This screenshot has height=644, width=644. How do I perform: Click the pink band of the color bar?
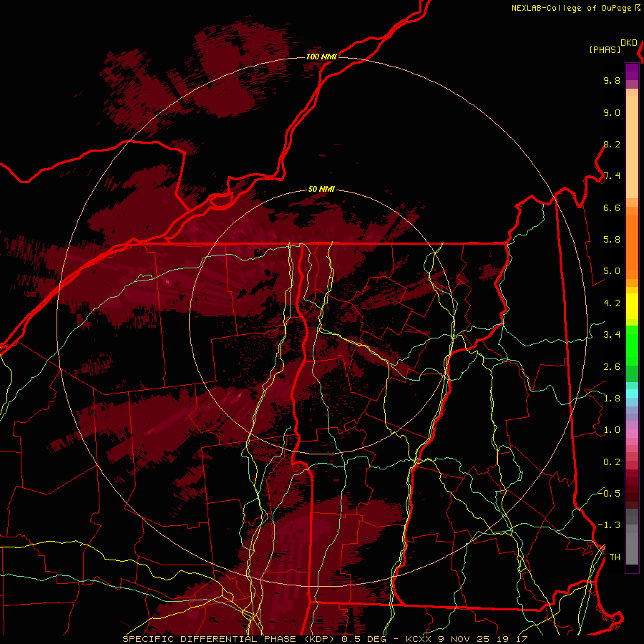[632, 434]
